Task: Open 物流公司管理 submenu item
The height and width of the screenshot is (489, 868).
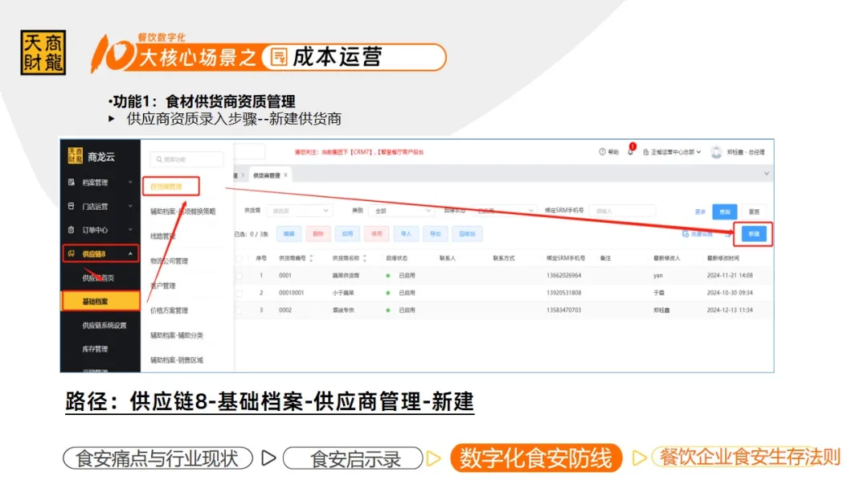Action: (170, 261)
